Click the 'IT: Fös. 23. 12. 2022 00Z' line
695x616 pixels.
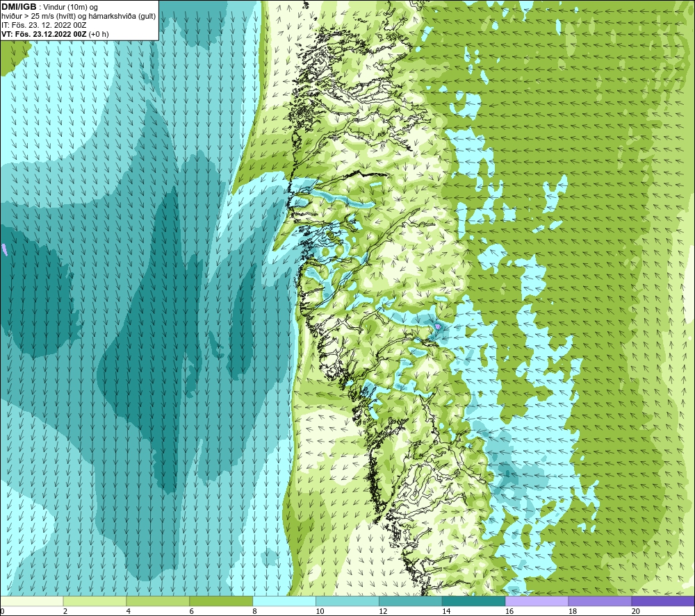click(x=44, y=25)
